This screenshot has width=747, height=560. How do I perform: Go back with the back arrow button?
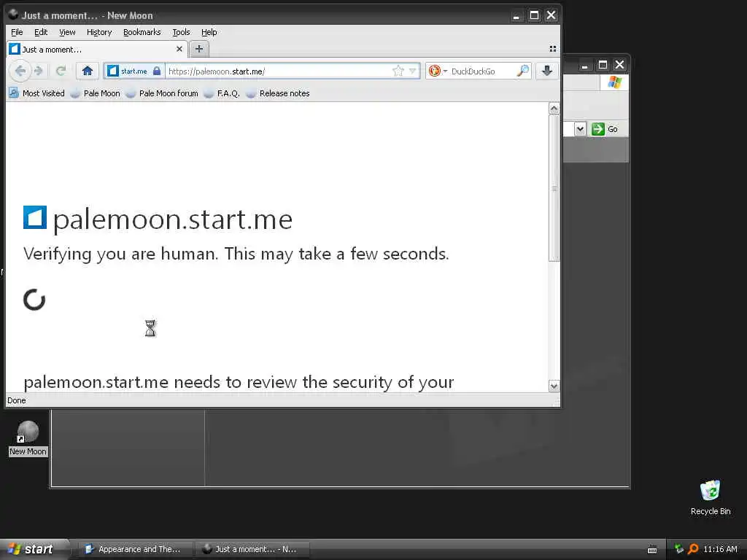click(x=20, y=71)
